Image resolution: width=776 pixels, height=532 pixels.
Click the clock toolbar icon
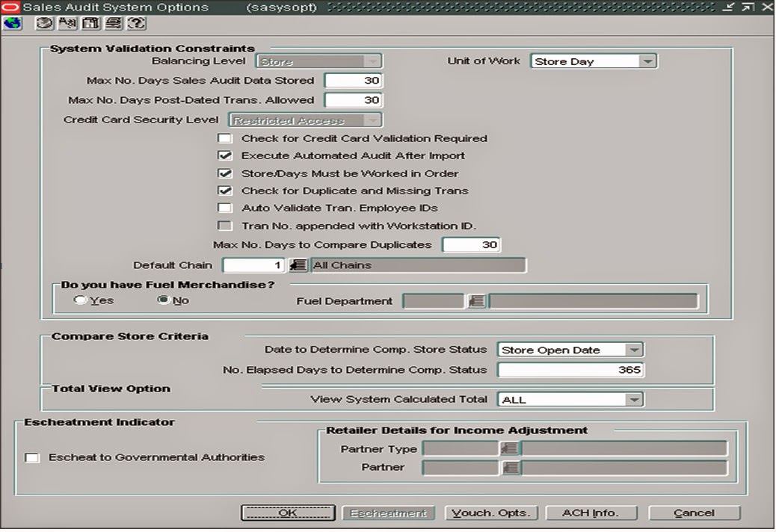[43, 23]
